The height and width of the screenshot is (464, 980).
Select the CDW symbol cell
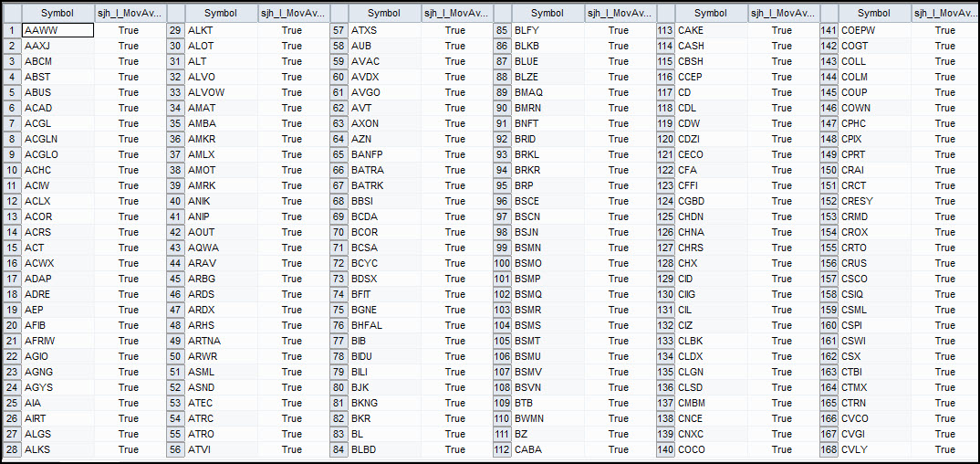point(711,123)
